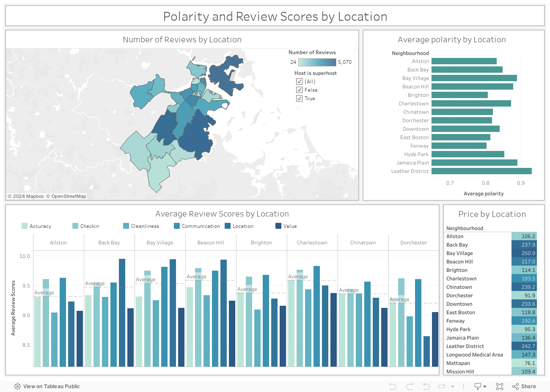Viewport: 550px width, 392px height.
Task: Toggle the (All) superhost checkbox
Action: coord(299,82)
